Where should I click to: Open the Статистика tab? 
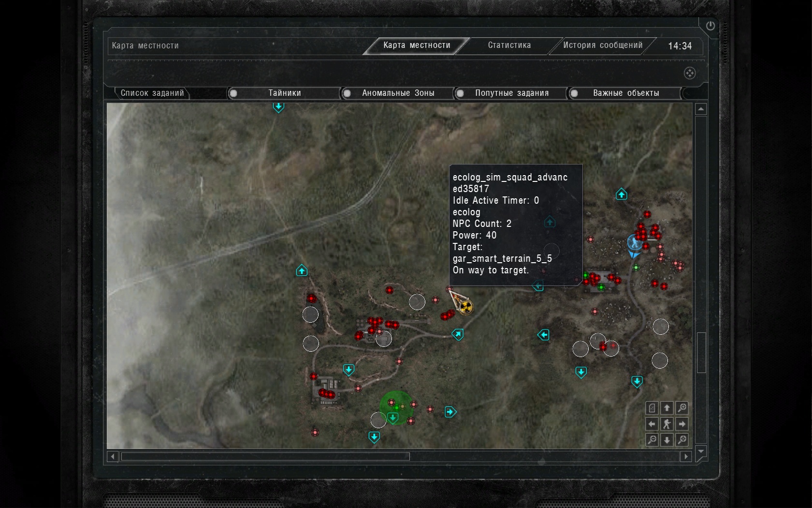click(509, 45)
